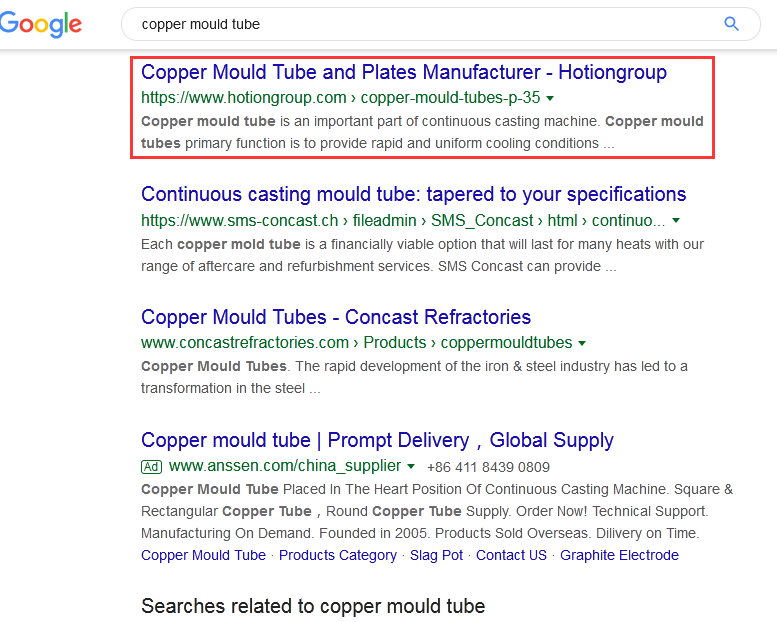Open the Slag Pot sitelink

coord(436,555)
